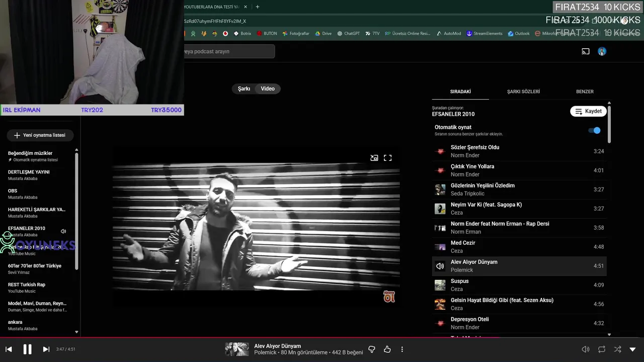644x362 pixels.
Task: Open the Outlook bookmark
Action: [518, 34]
